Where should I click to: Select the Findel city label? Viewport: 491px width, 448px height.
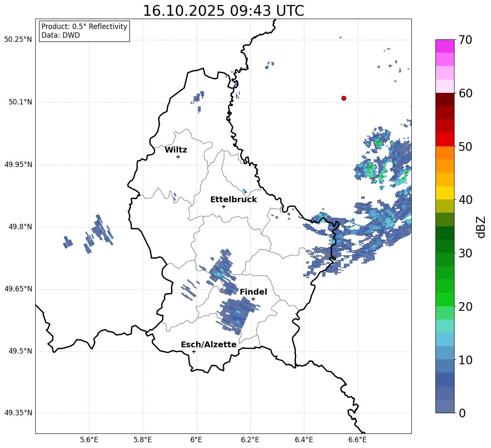coord(253,292)
